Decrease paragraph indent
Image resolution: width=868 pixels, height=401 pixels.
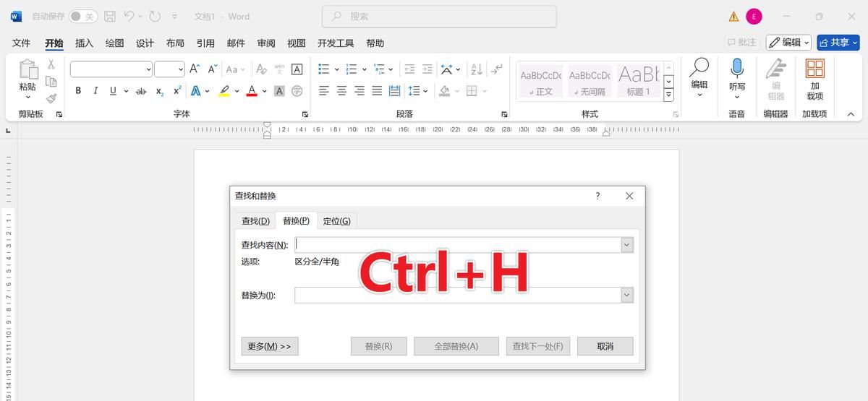point(409,69)
